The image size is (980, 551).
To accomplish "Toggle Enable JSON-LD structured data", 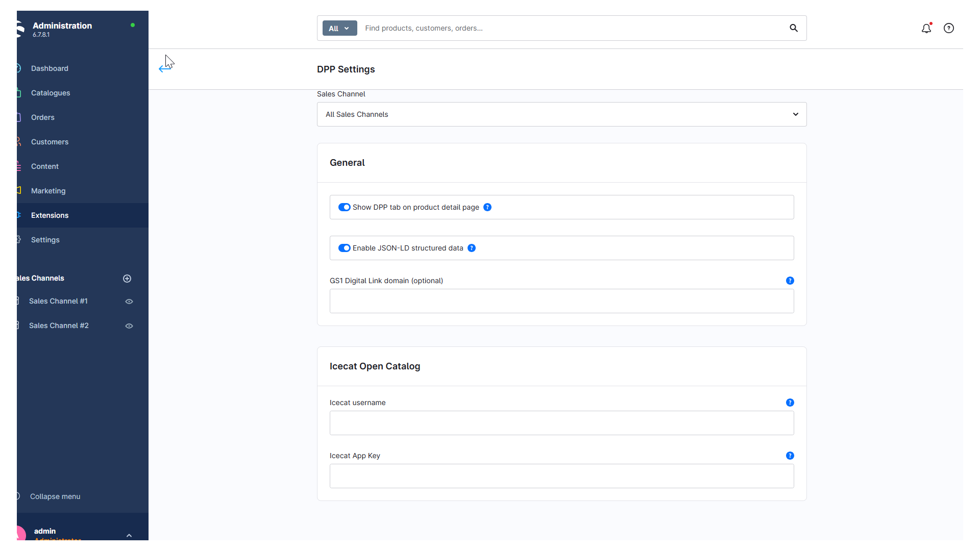I will (345, 248).
